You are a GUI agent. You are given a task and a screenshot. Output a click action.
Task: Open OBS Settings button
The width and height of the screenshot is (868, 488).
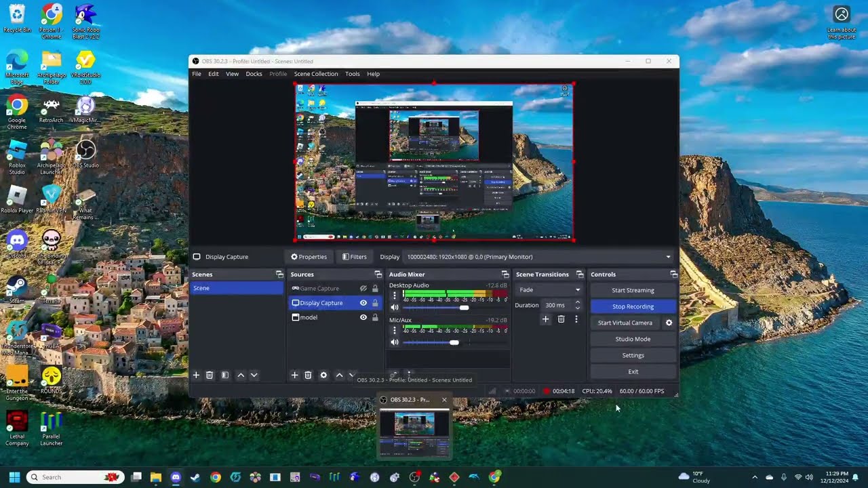(633, 355)
